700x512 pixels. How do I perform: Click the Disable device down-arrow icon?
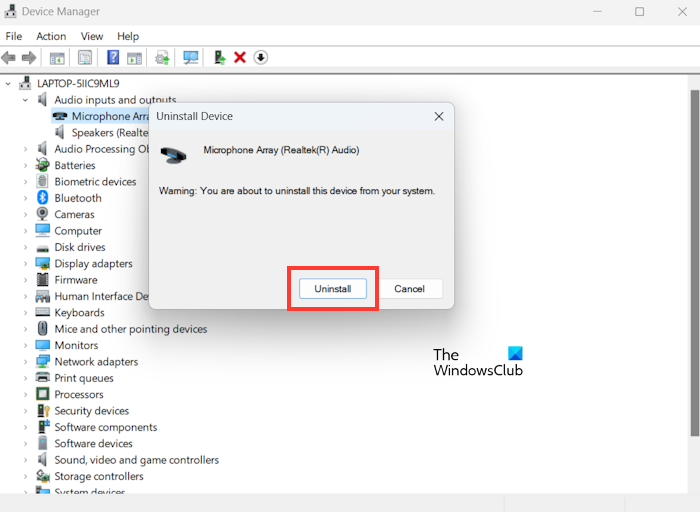(261, 58)
